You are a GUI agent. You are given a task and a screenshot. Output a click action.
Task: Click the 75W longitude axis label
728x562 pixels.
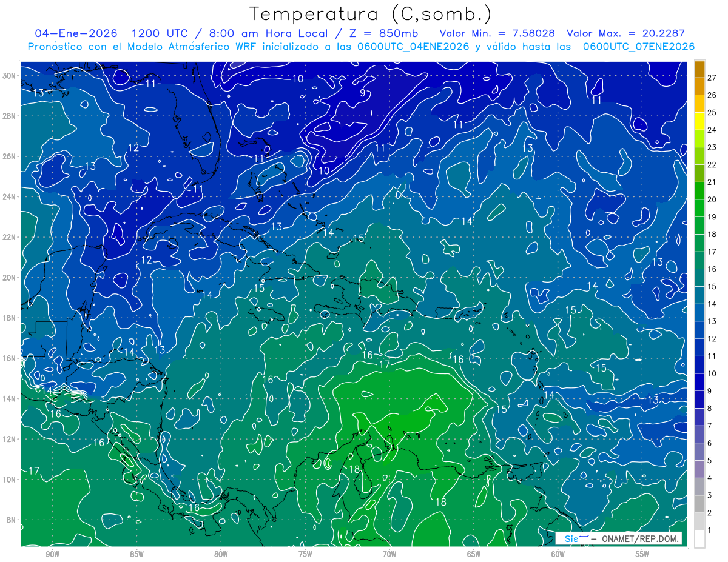[305, 554]
